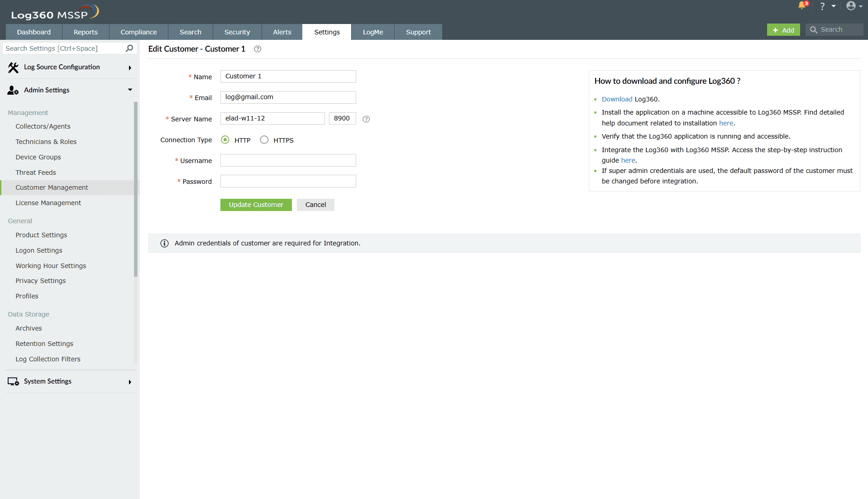
Task: Open Logon Settings
Action: 39,250
